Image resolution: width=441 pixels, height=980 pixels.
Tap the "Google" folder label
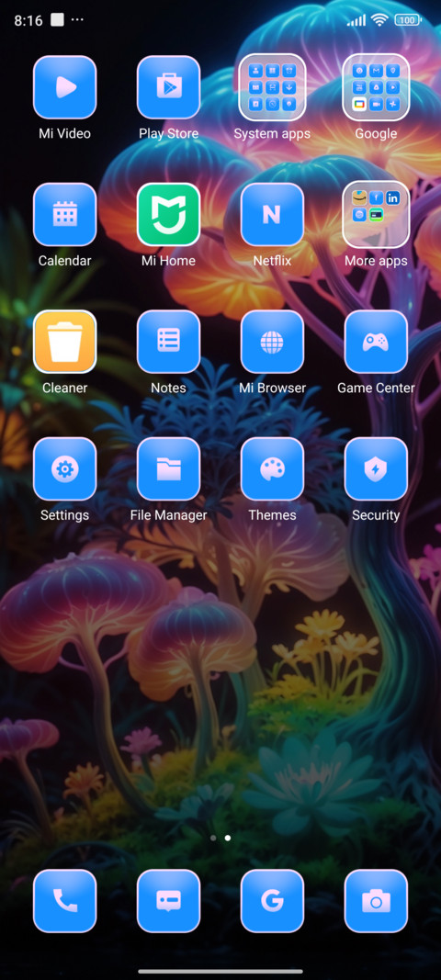pos(376,134)
